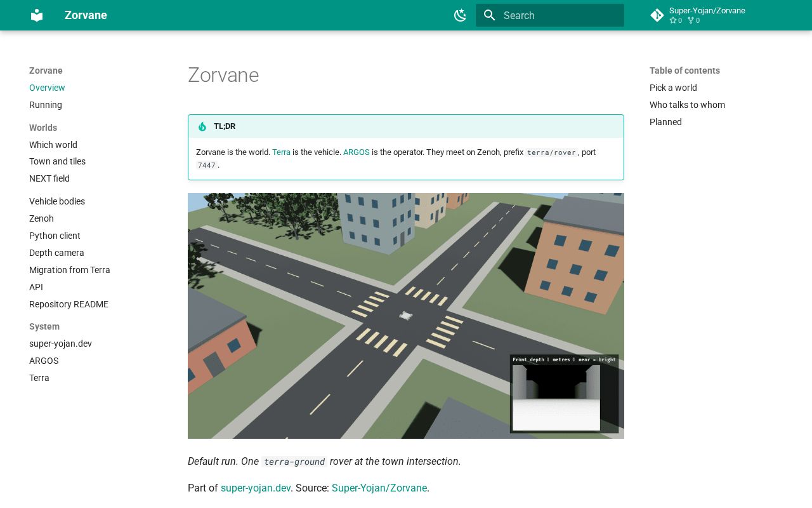
Task: Click the Zorvane page heading
Action: pyautogui.click(x=223, y=75)
